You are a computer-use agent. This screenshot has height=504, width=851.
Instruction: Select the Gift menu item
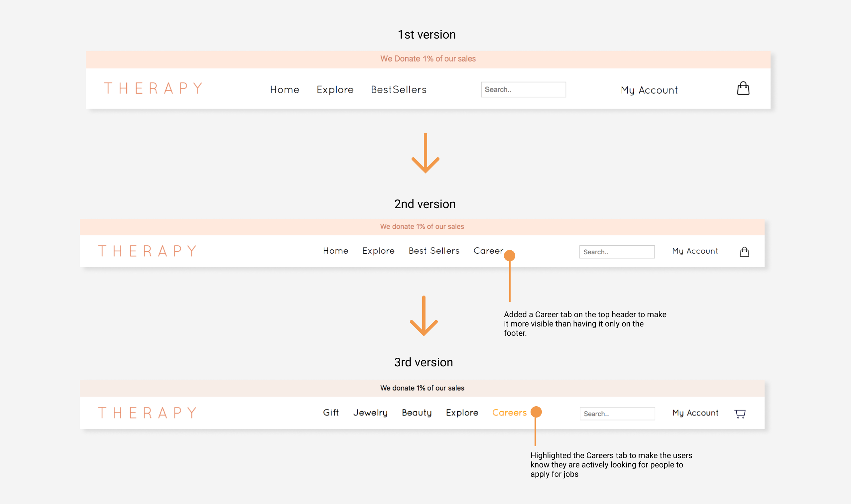pyautogui.click(x=331, y=412)
